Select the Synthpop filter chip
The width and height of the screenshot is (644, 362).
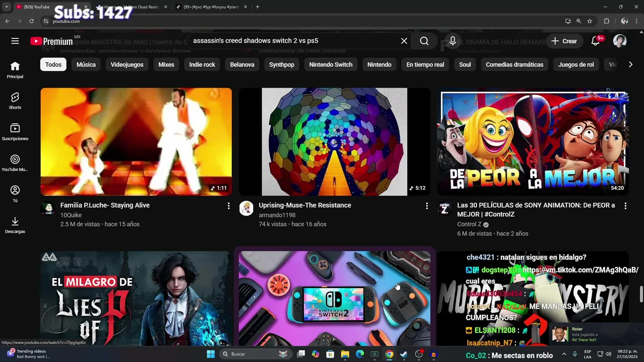tap(282, 64)
